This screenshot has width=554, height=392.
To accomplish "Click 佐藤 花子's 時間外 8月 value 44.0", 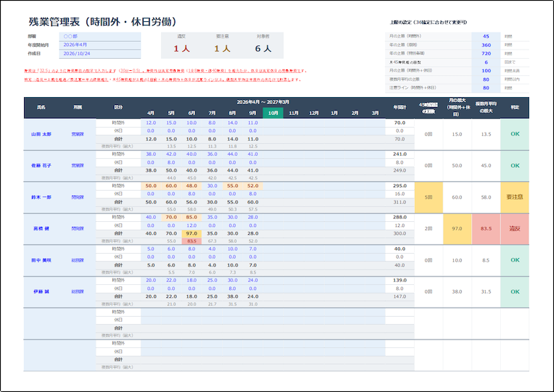I will pyautogui.click(x=233, y=155).
